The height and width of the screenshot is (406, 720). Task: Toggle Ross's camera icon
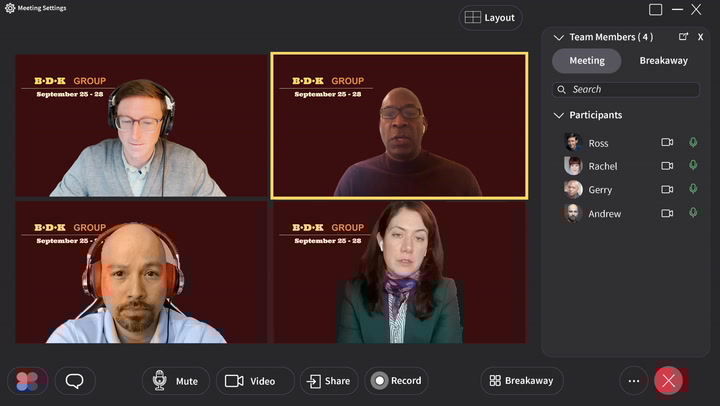(667, 142)
